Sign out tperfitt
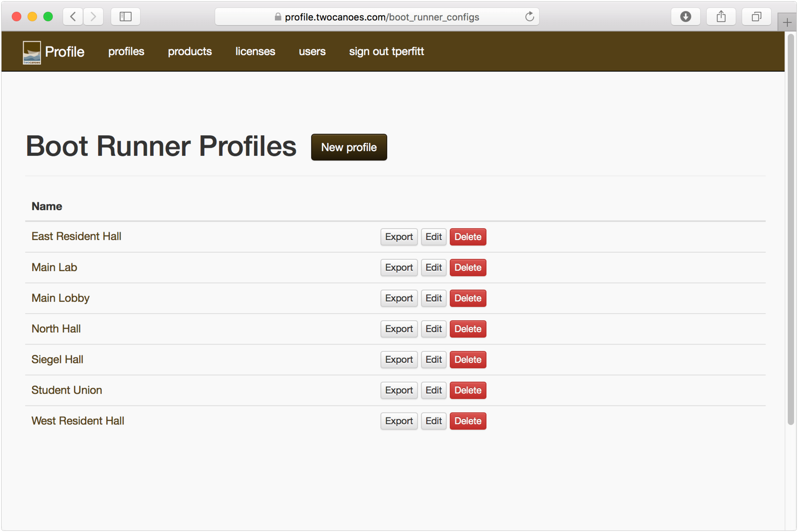The width and height of the screenshot is (798, 532). [386, 52]
